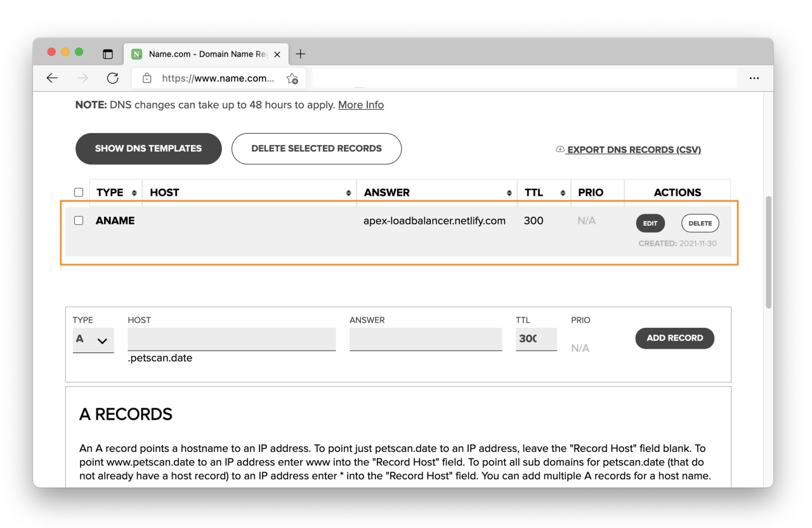This screenshot has height=528, width=812.
Task: Open the record TYPE dropdown showing A
Action: coord(93,339)
